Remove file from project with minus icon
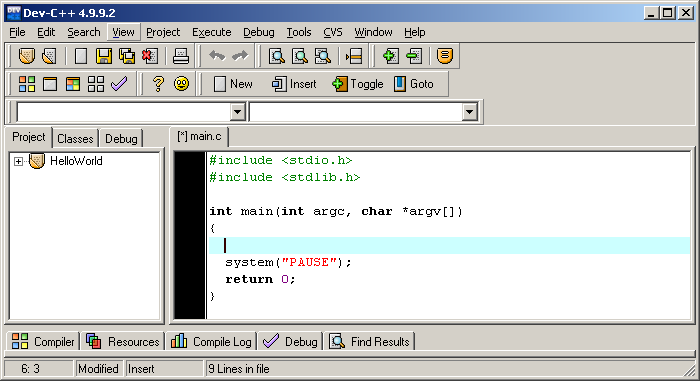This screenshot has width=700, height=381. 413,56
